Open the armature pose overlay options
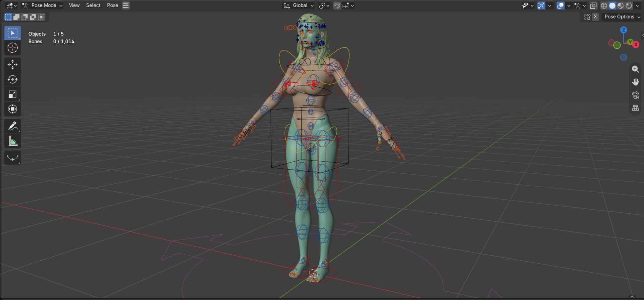Viewport: 644px width, 300px height. click(x=580, y=5)
